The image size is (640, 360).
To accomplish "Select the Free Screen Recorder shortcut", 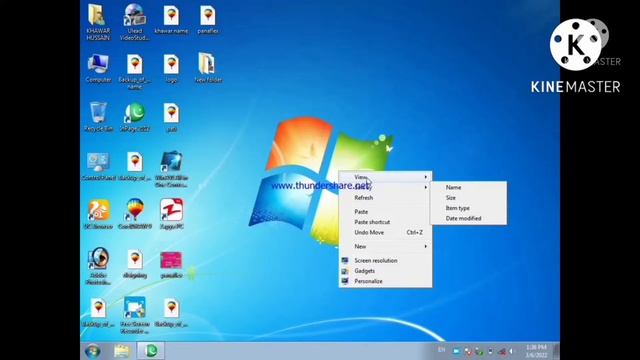I will tap(135, 308).
